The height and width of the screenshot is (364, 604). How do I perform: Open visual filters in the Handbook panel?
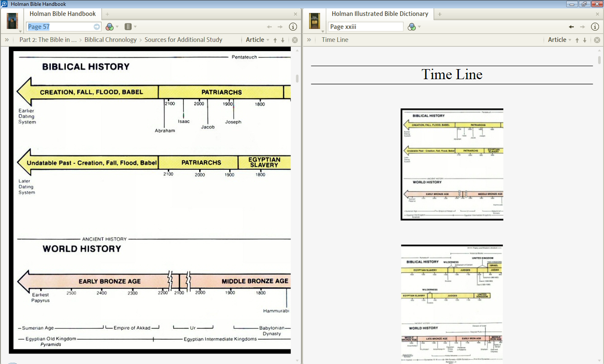(109, 27)
